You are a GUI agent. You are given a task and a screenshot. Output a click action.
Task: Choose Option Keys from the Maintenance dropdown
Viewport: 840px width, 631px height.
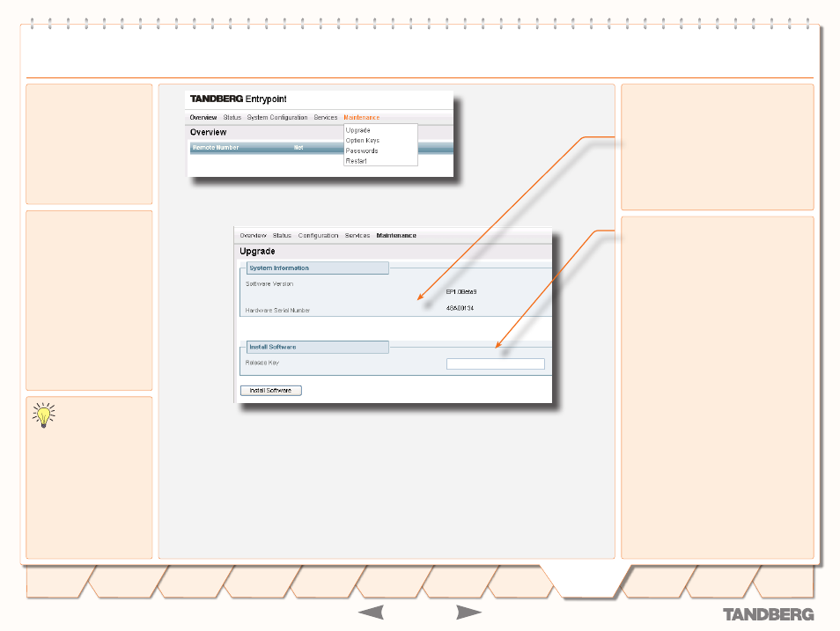(x=362, y=140)
